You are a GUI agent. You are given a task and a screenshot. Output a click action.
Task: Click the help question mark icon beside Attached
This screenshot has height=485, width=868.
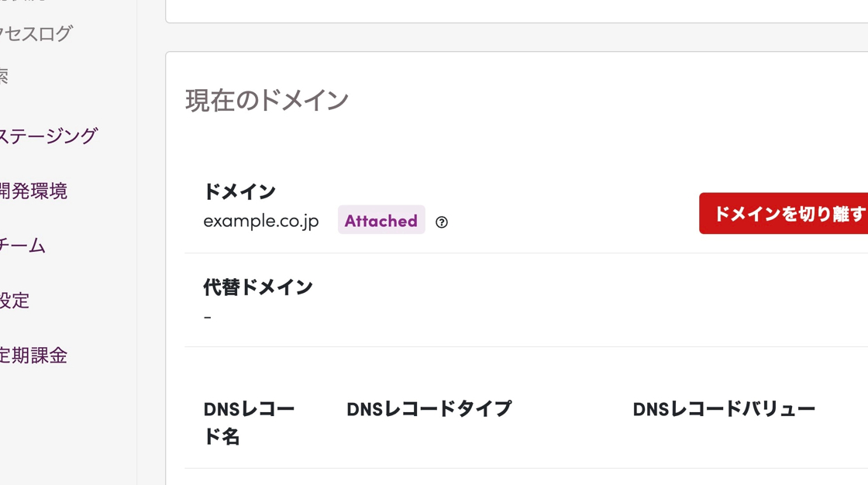click(441, 222)
